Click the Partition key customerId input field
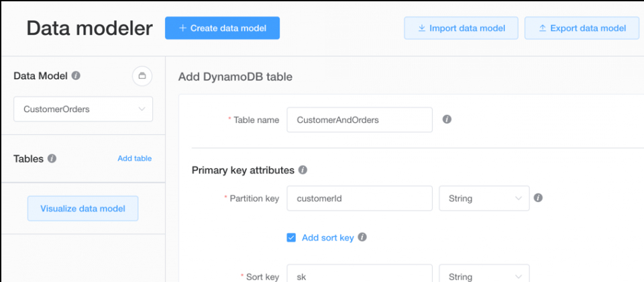 click(360, 198)
